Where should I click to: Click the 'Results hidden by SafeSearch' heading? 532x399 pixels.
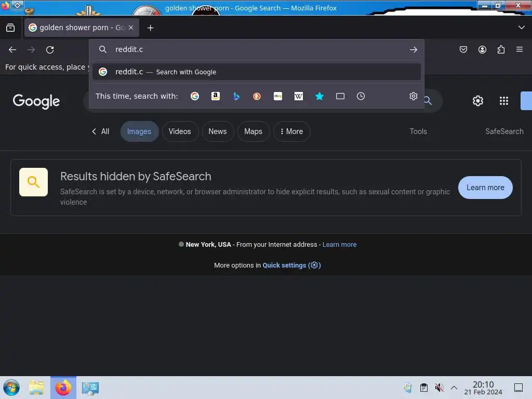tap(136, 177)
